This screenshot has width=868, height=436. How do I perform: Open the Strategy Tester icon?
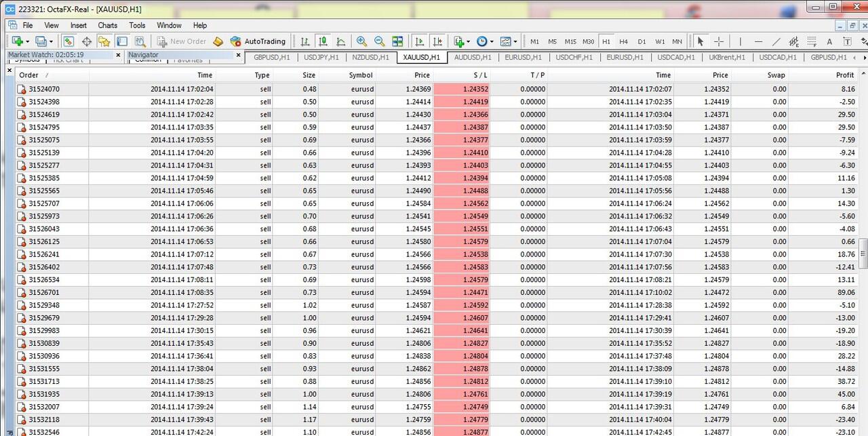click(x=139, y=41)
